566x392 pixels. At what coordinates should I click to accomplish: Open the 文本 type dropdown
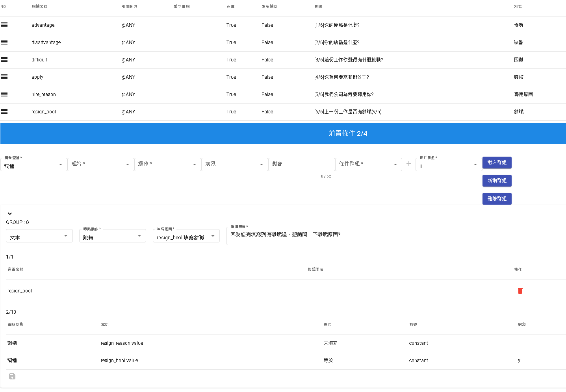pyautogui.click(x=39, y=236)
